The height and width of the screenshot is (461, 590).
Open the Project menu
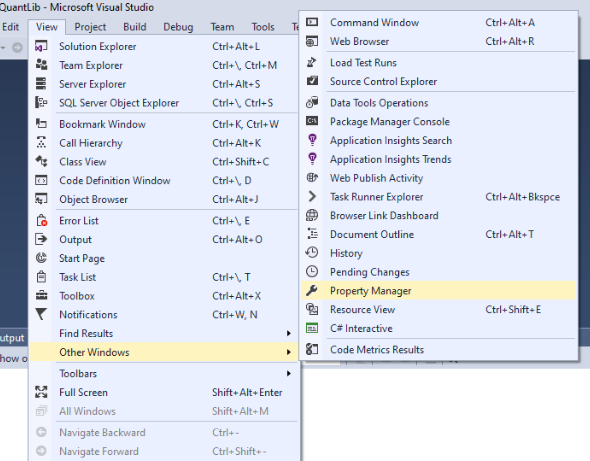click(90, 27)
